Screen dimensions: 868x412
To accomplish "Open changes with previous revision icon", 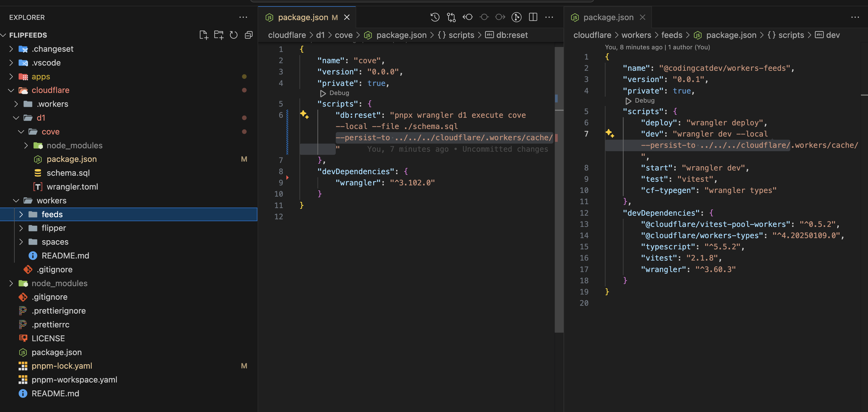I will click(467, 17).
